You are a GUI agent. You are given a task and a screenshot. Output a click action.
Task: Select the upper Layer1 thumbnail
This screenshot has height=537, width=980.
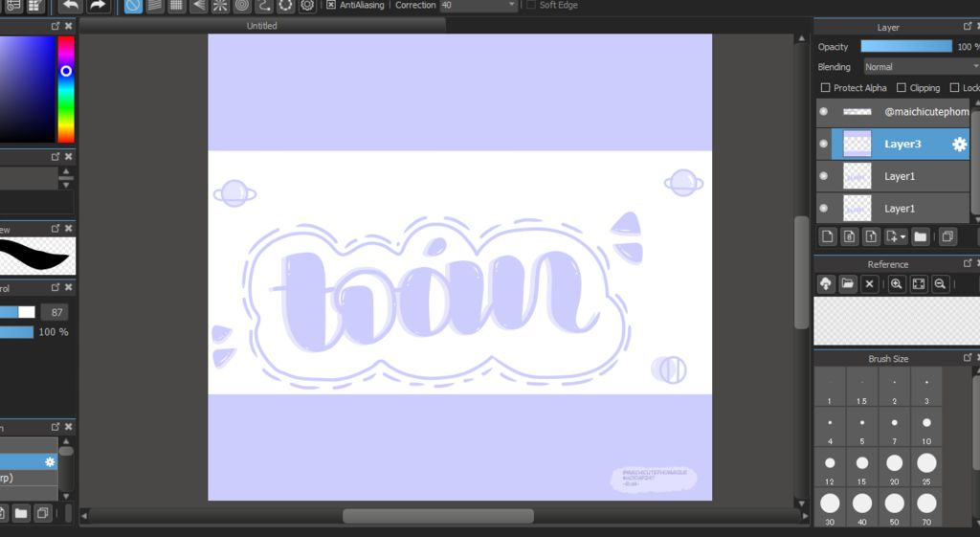point(857,176)
